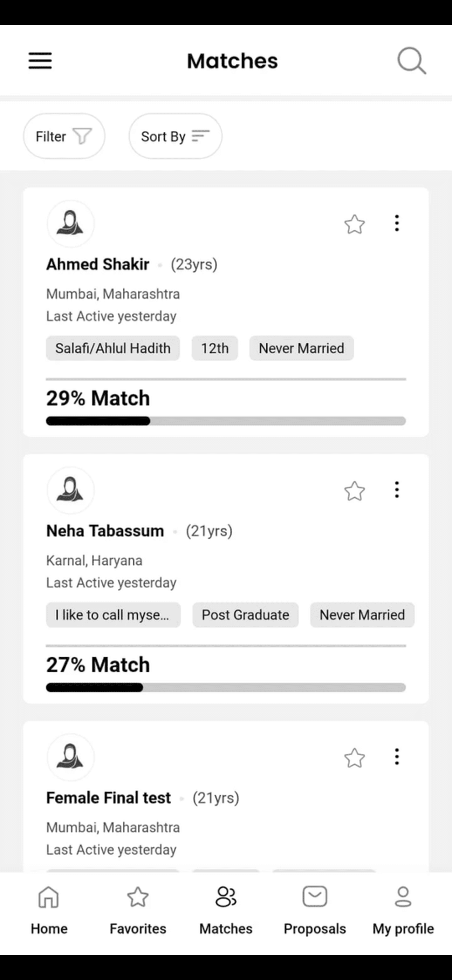Favorite Ahmed Shakir with the star
The image size is (452, 980).
[354, 224]
